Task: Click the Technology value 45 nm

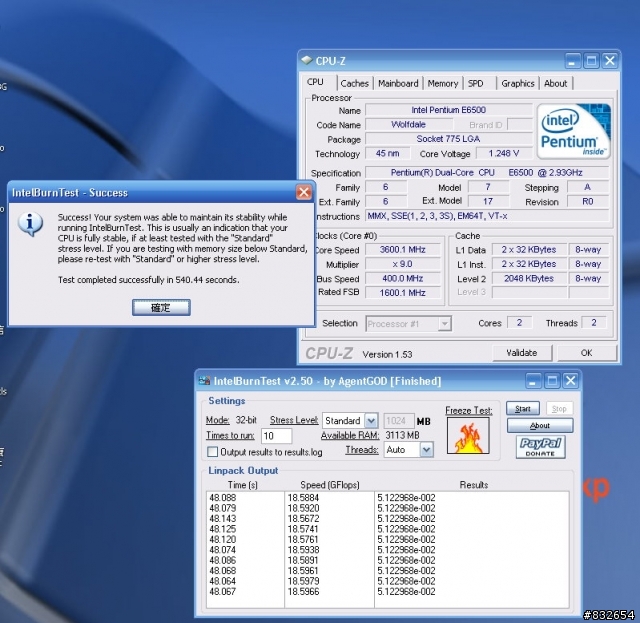Action: coord(387,154)
